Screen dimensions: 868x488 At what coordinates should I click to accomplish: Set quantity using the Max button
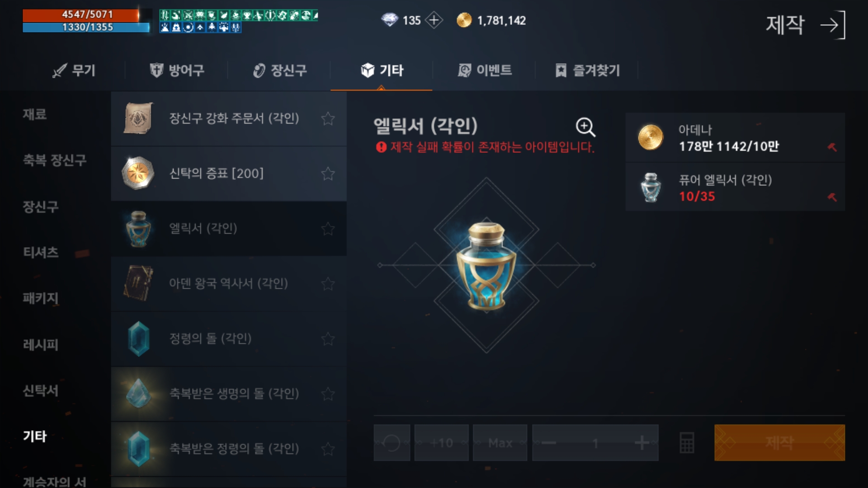[500, 443]
